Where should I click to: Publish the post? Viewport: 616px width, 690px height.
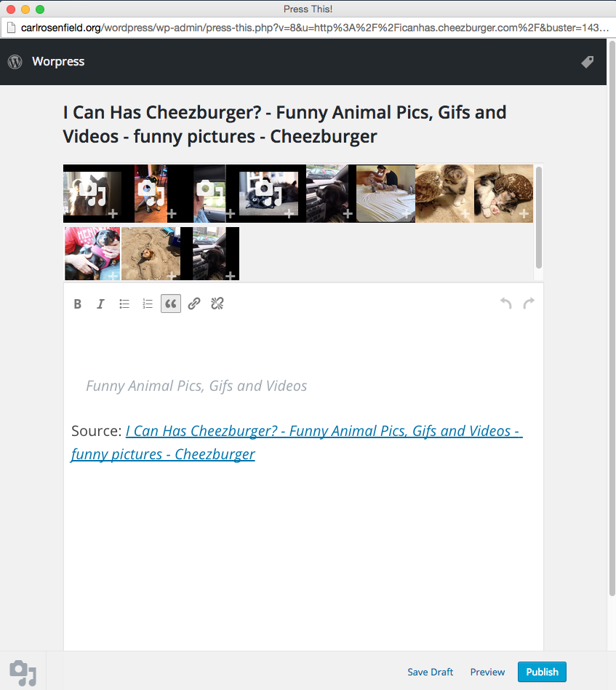542,672
